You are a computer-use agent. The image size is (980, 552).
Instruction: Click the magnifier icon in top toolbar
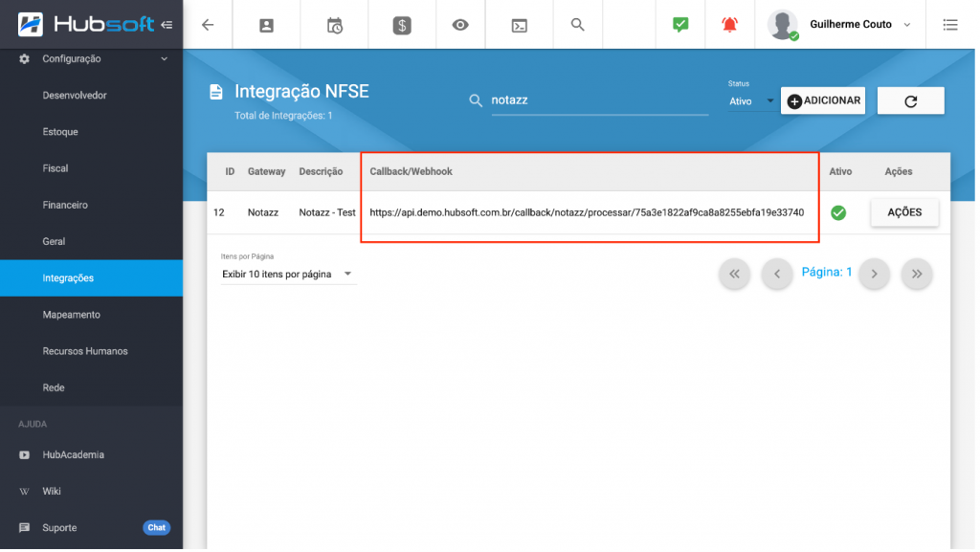[577, 24]
